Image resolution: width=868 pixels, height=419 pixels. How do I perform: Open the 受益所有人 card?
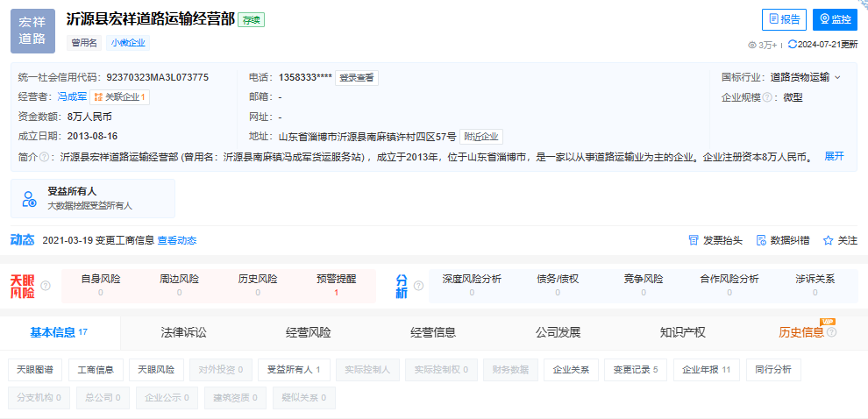coord(93,198)
